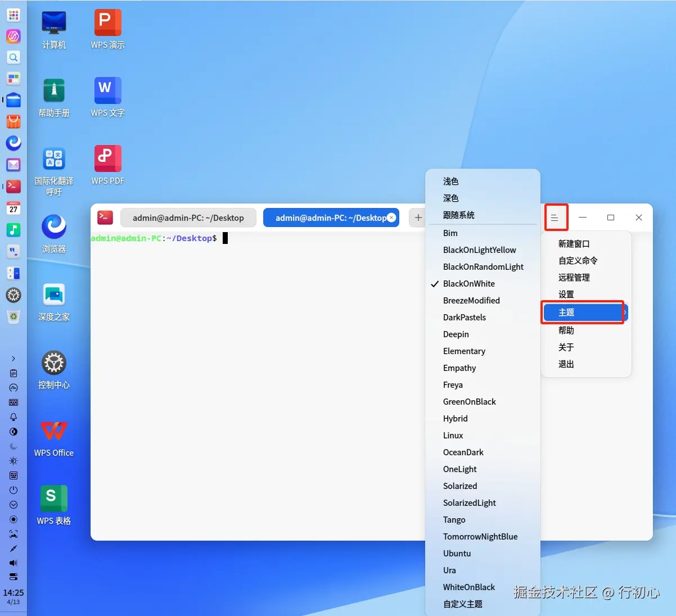Launch the browser from the dock
The width and height of the screenshot is (676, 616).
pos(13,143)
